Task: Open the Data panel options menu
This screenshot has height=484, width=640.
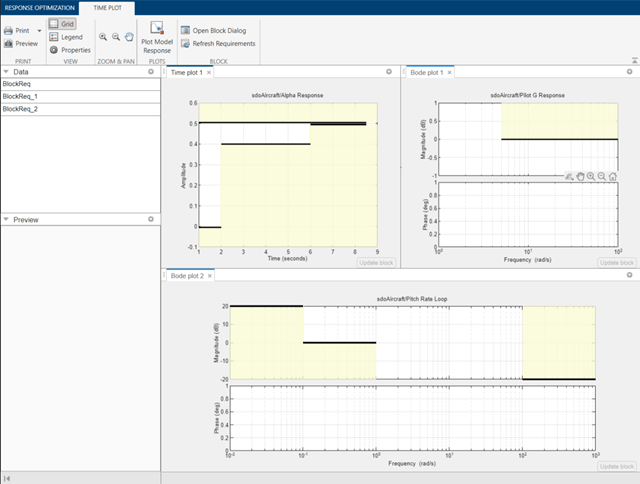Action: [x=153, y=72]
